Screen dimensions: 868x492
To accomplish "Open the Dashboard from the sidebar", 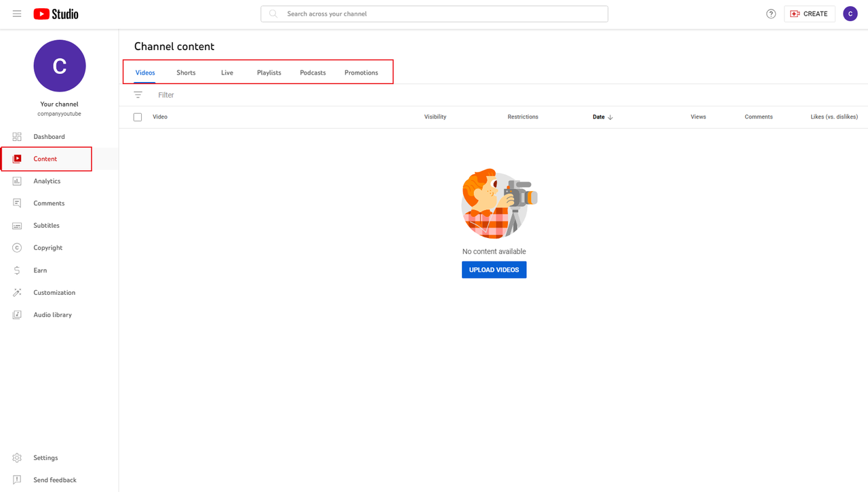I will pyautogui.click(x=17, y=136).
